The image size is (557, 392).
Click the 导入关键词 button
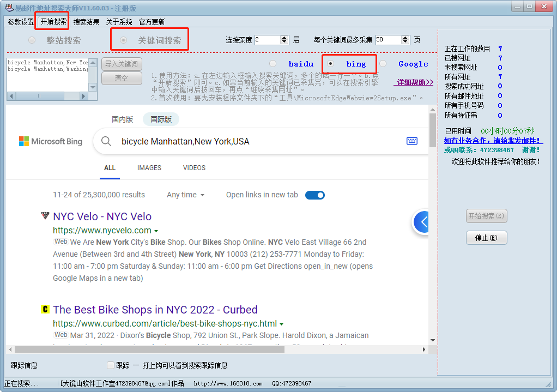(x=122, y=64)
